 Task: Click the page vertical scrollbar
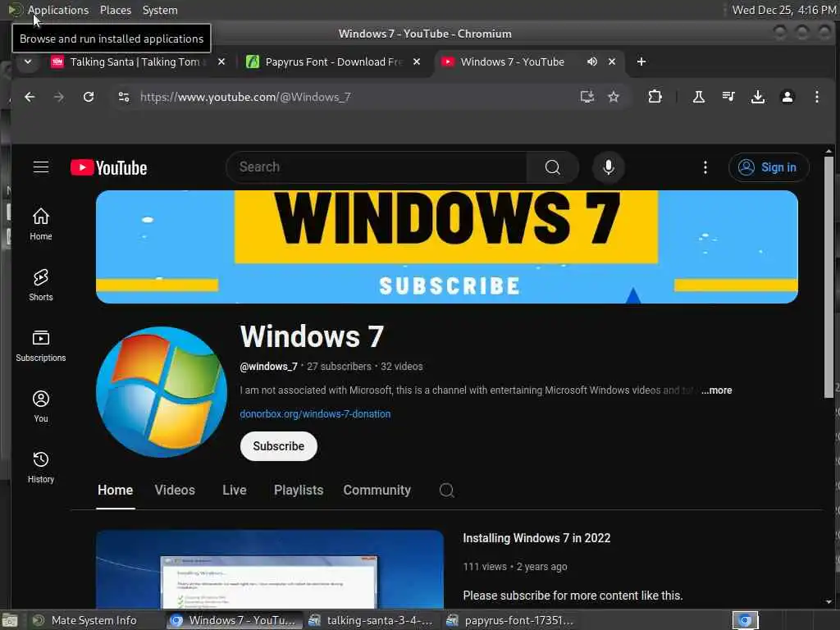click(x=829, y=277)
